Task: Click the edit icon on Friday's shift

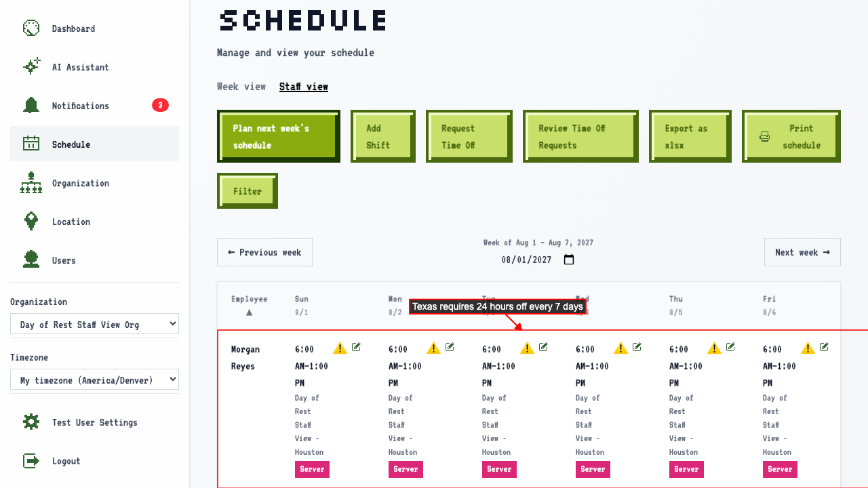Action: (x=825, y=347)
